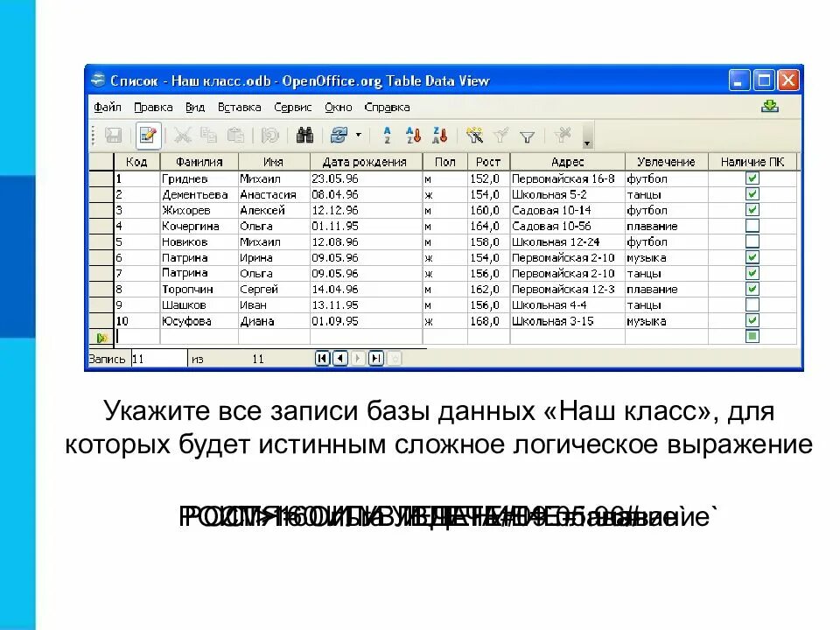Click the Remove Filter/Sort icon
This screenshot has height=630, width=840.
[x=563, y=135]
